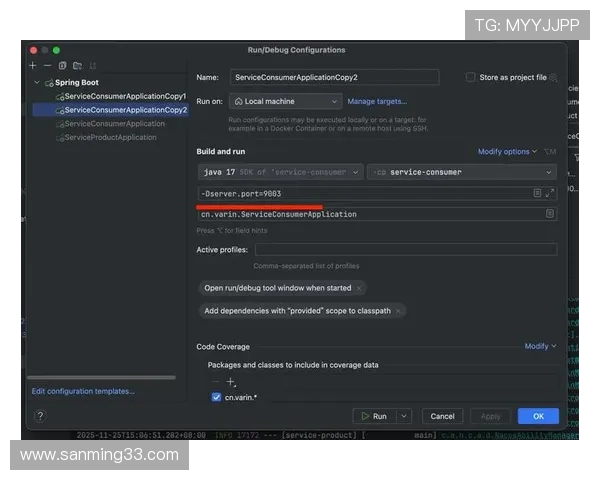Enable Store as project file checkbox
This screenshot has height=480, width=600.
(x=471, y=77)
